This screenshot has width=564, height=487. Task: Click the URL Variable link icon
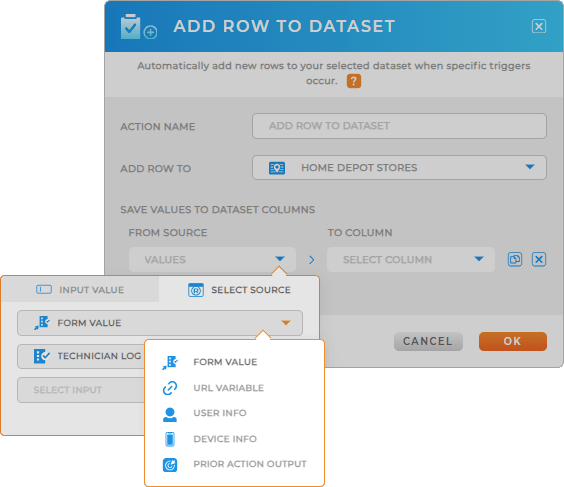(170, 388)
